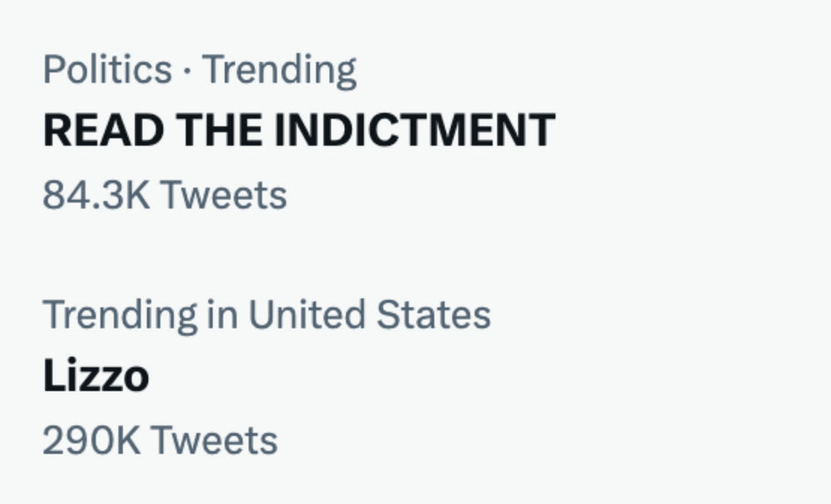Click the dot separator after Politics
The width and height of the screenshot is (831, 504).
(x=188, y=71)
